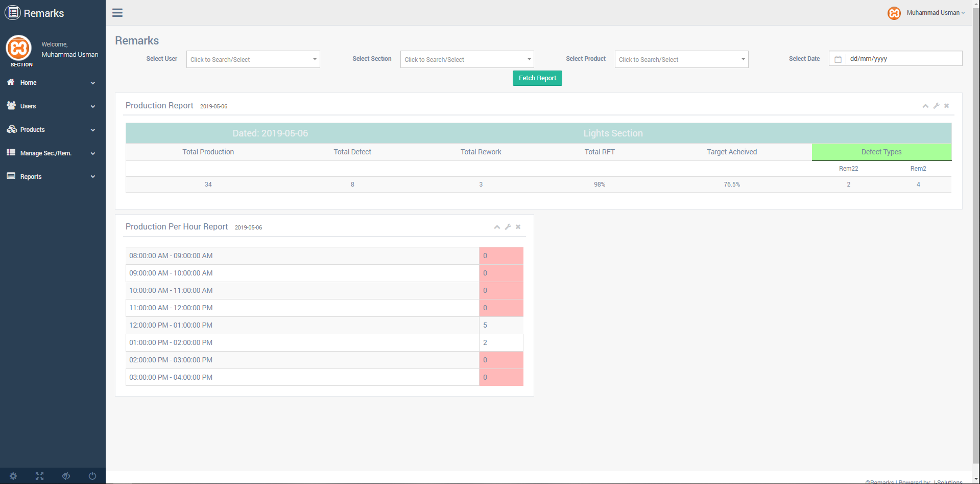980x484 pixels.
Task: Click the Rem2 defect type label
Action: [x=918, y=169]
